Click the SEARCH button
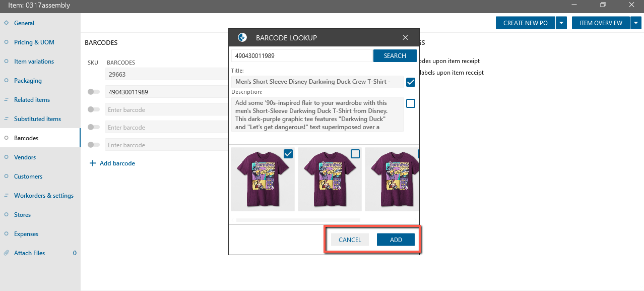The image size is (644, 291). point(395,56)
